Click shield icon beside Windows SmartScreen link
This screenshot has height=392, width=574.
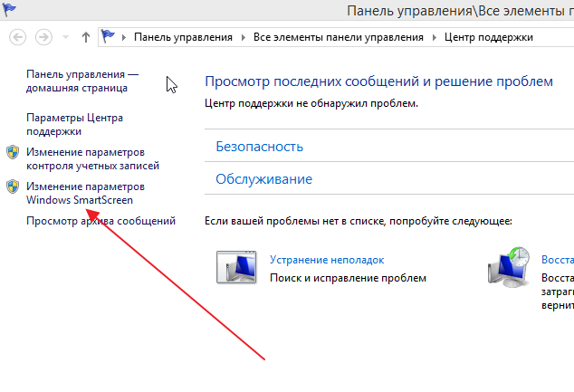pyautogui.click(x=13, y=186)
